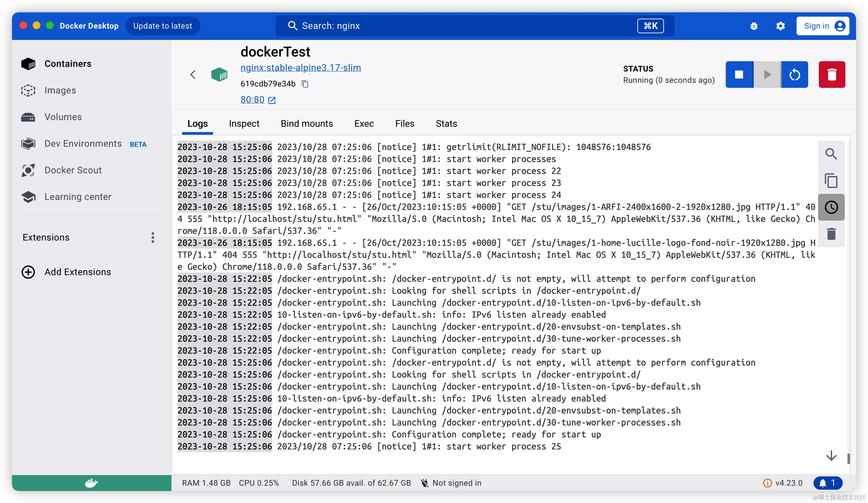Open the notifications bell badge
The image size is (868, 503).
827,483
